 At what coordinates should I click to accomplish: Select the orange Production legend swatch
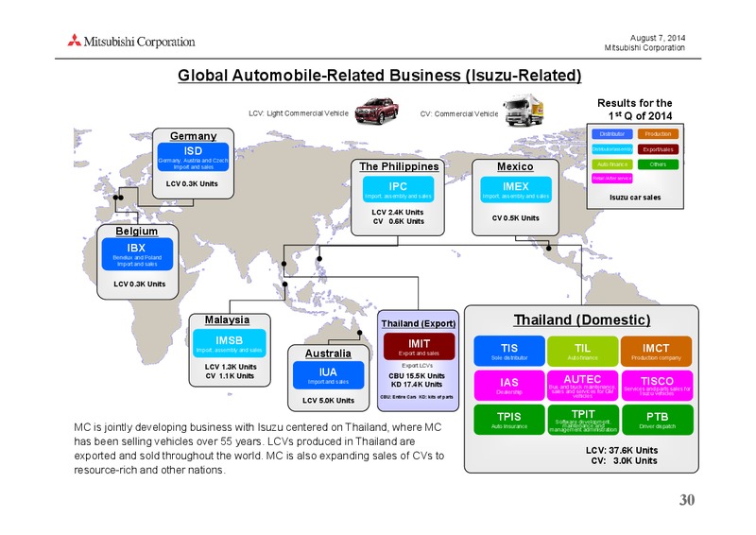658,133
